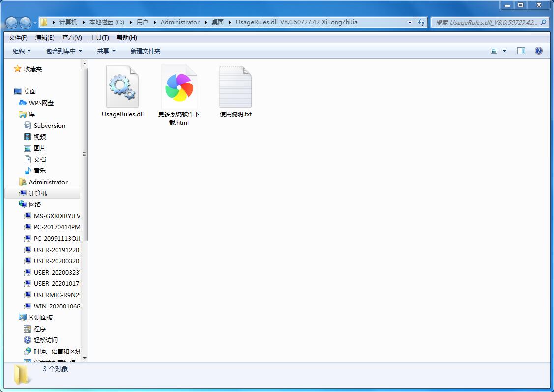Click the 桌面 breadcrumb segment
This screenshot has width=554, height=392.
tap(218, 22)
